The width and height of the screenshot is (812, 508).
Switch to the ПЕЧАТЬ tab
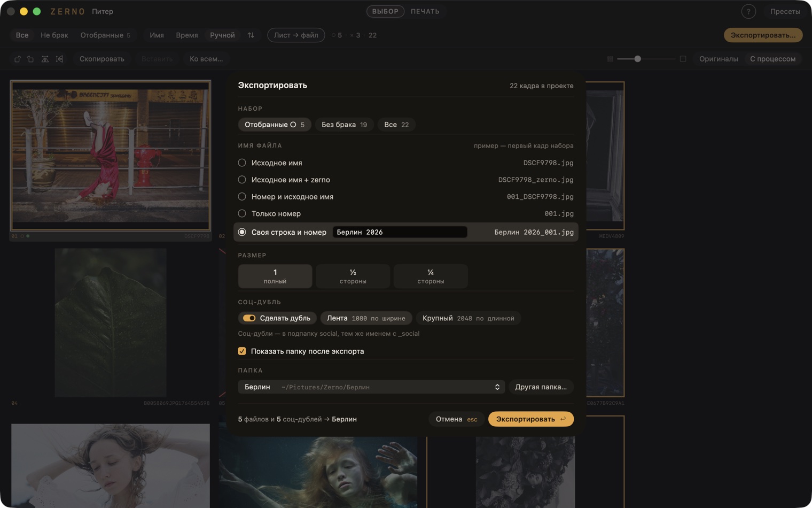(x=425, y=11)
